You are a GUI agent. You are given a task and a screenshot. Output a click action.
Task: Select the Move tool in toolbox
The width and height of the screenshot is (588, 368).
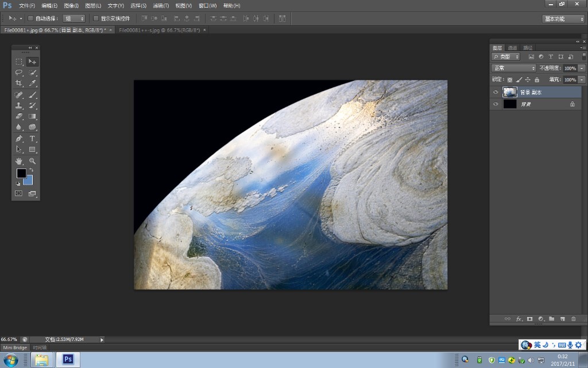click(32, 62)
